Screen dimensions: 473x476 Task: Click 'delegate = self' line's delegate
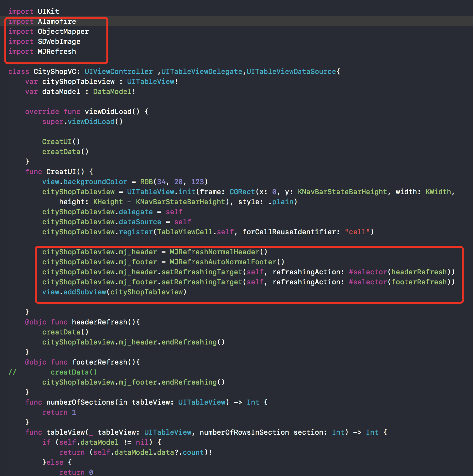(x=136, y=212)
